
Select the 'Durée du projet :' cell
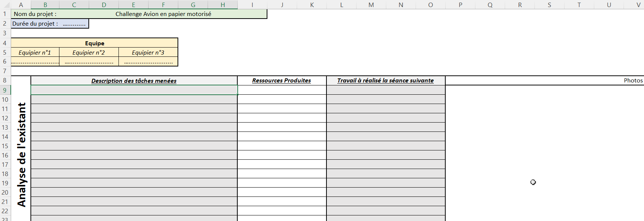(x=35, y=24)
